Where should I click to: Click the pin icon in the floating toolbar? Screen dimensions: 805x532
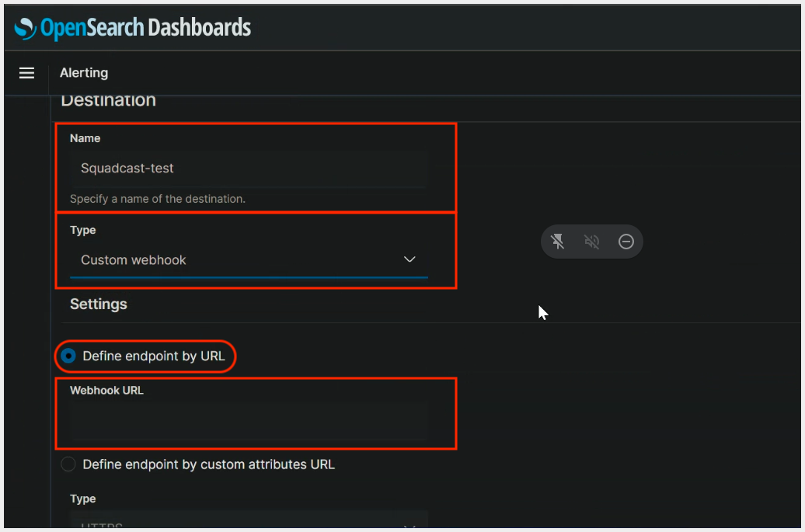point(558,242)
